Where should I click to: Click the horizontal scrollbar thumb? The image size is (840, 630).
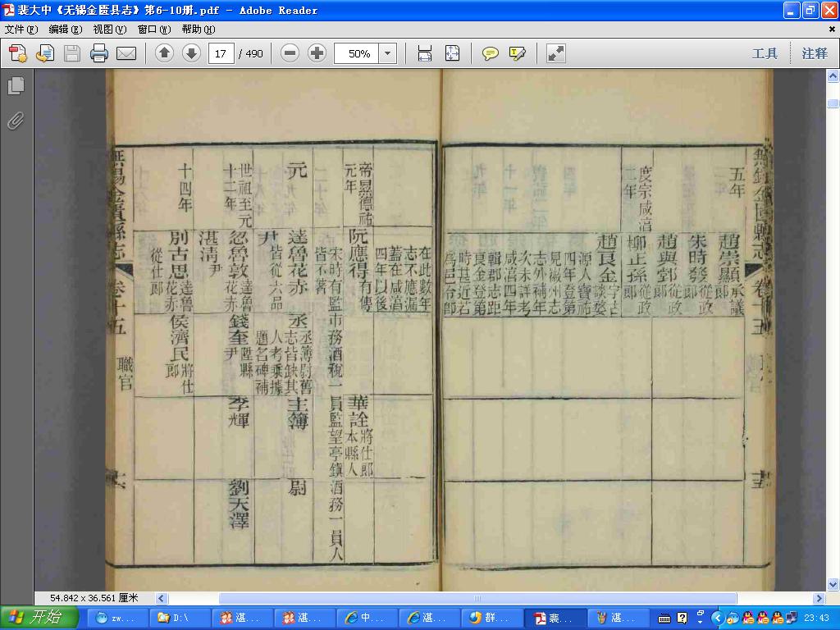click(x=477, y=598)
